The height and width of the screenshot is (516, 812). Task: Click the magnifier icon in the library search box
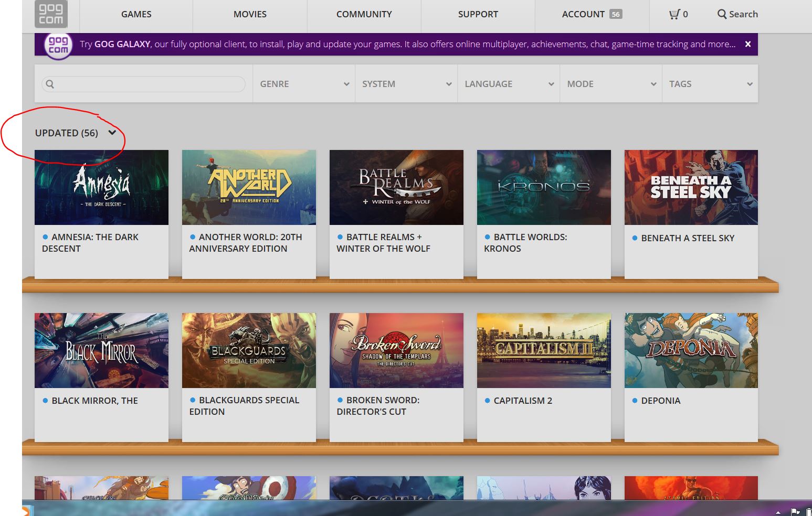pos(50,84)
